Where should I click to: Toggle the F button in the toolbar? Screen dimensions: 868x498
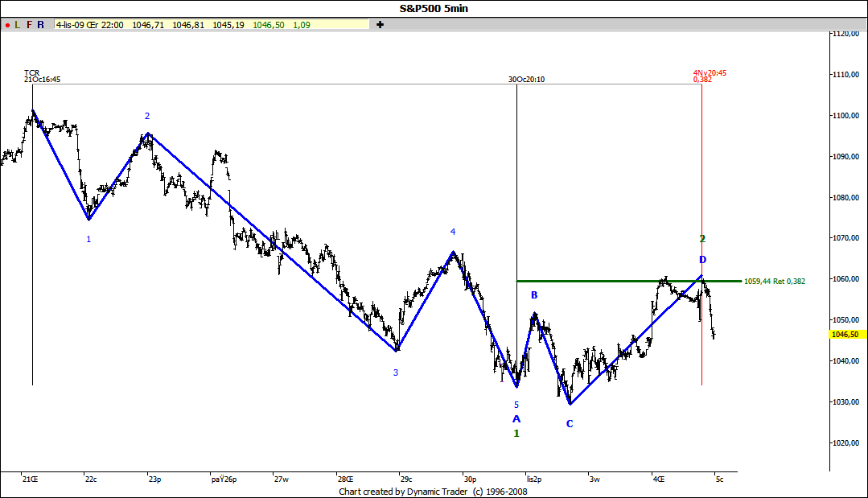[29, 25]
